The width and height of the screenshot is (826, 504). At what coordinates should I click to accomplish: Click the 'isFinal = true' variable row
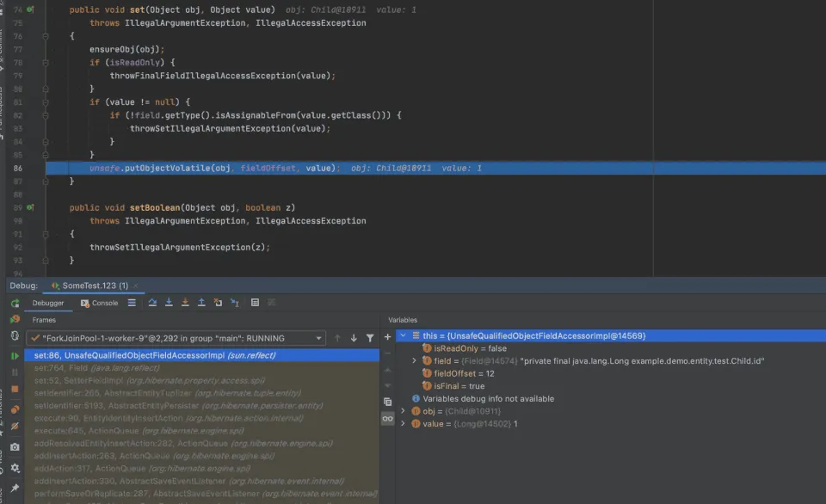point(611,386)
